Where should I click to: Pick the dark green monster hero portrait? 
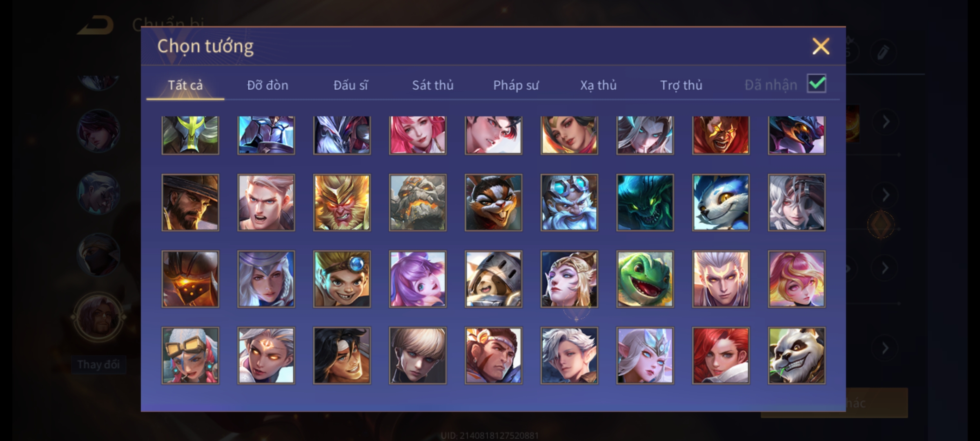click(645, 203)
